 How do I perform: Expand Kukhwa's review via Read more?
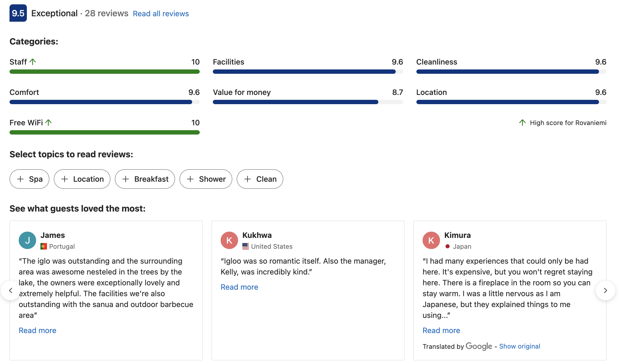(x=239, y=287)
